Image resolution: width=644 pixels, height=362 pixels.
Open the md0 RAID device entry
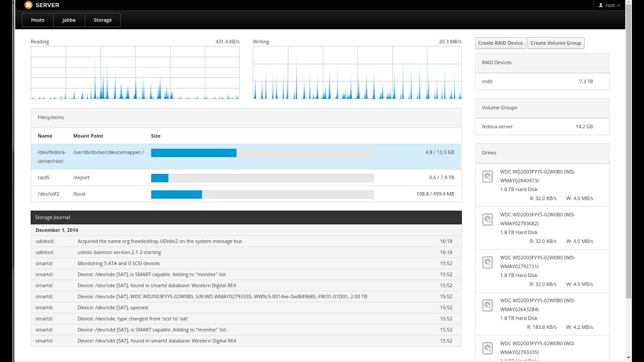542,81
